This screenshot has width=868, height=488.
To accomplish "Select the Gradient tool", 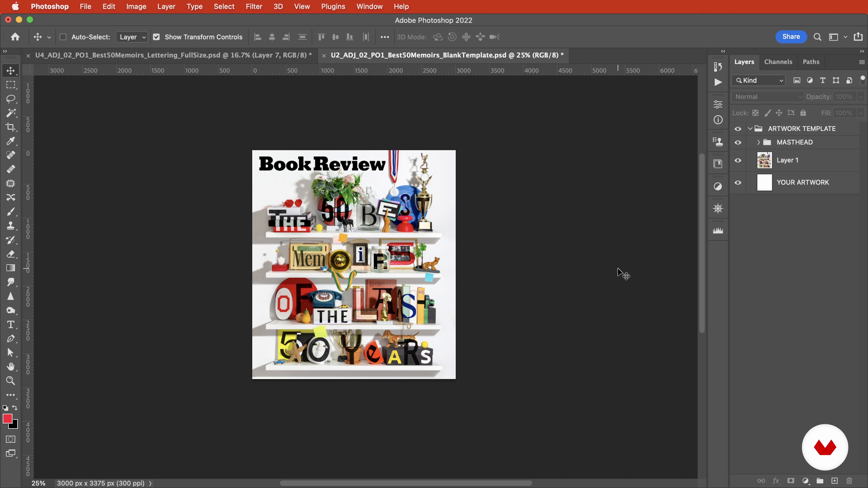I will (10, 268).
